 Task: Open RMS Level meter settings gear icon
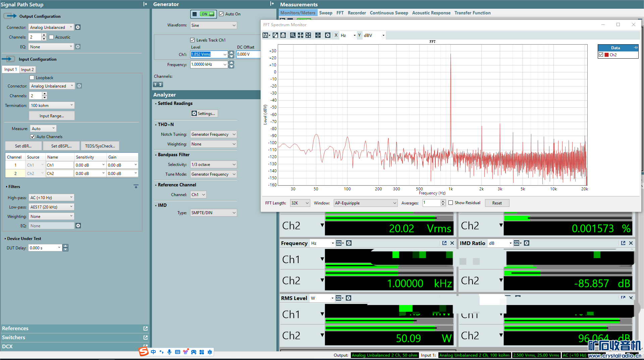click(348, 298)
